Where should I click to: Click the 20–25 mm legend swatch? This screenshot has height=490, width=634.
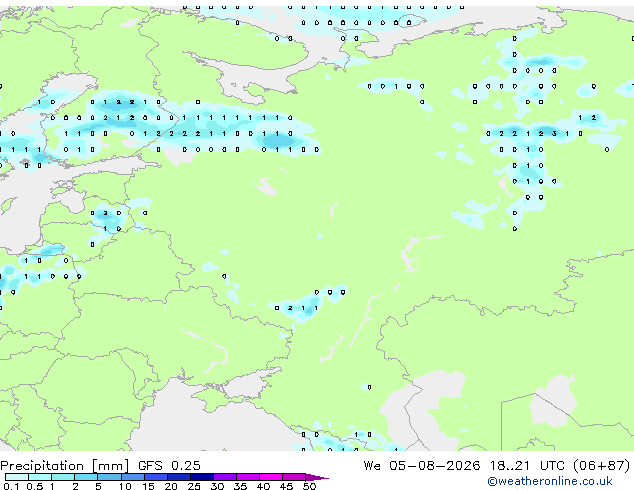coord(179,477)
